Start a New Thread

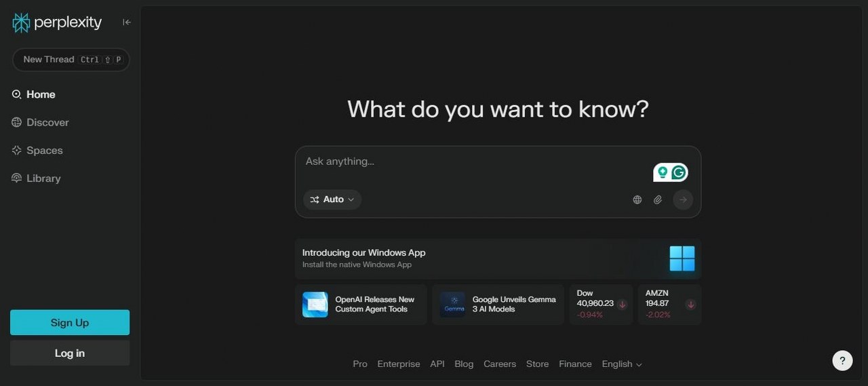point(71,60)
